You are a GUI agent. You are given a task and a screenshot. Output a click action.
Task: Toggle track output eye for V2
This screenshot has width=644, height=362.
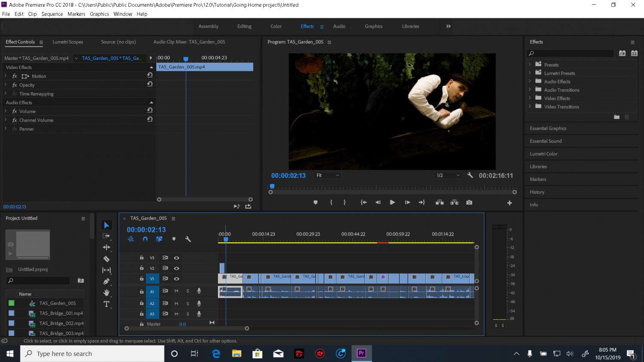176,268
